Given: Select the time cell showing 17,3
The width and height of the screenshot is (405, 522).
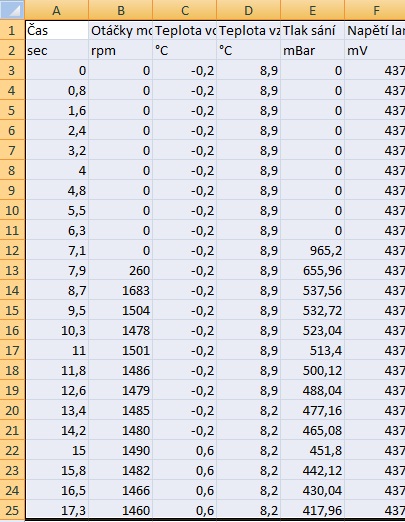Looking at the screenshot, I should (x=57, y=510).
